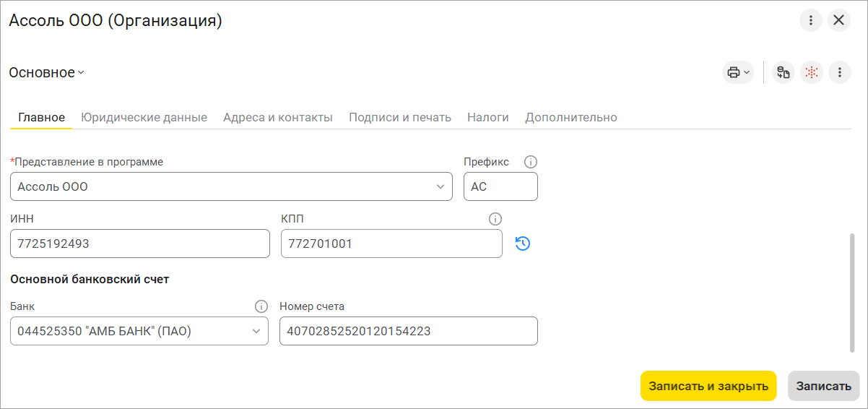Click the document exchange icon in toolbar
Viewport: 868px width, 409px height.
[x=784, y=72]
